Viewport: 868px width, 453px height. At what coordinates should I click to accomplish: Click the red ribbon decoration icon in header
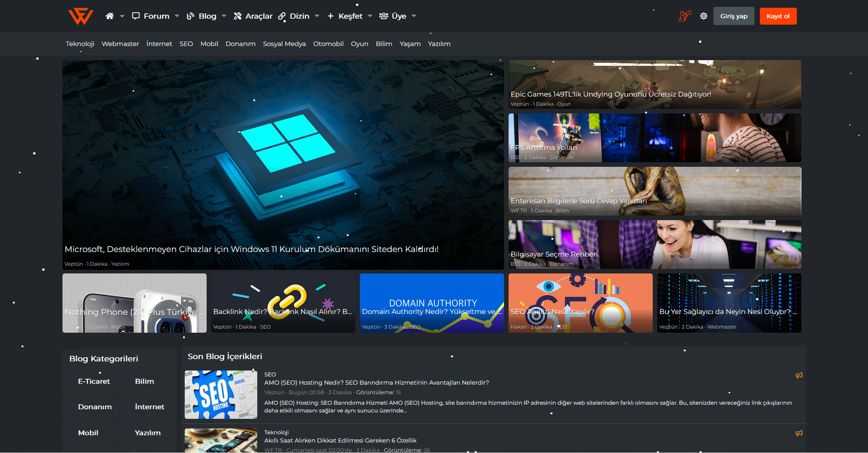tap(685, 16)
